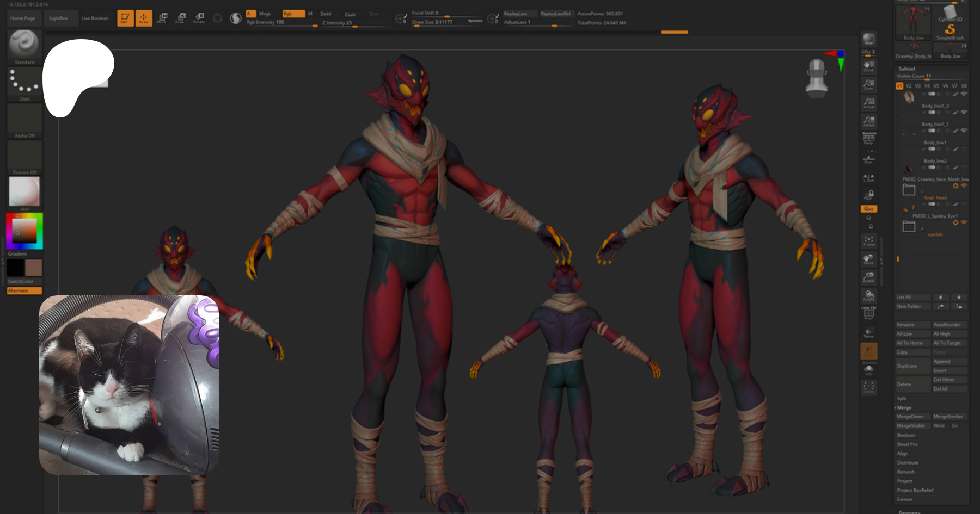Expand the Remesh section
Image resolution: width=980 pixels, height=514 pixels.
[x=906, y=472]
